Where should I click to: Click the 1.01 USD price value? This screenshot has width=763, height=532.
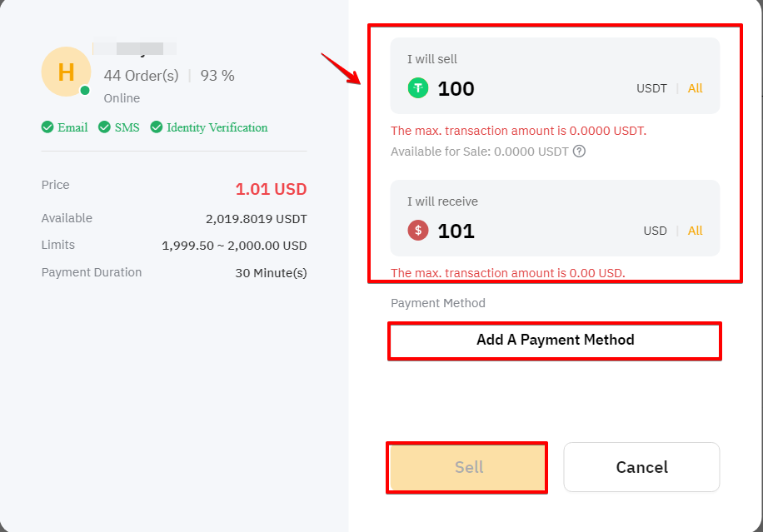271,189
